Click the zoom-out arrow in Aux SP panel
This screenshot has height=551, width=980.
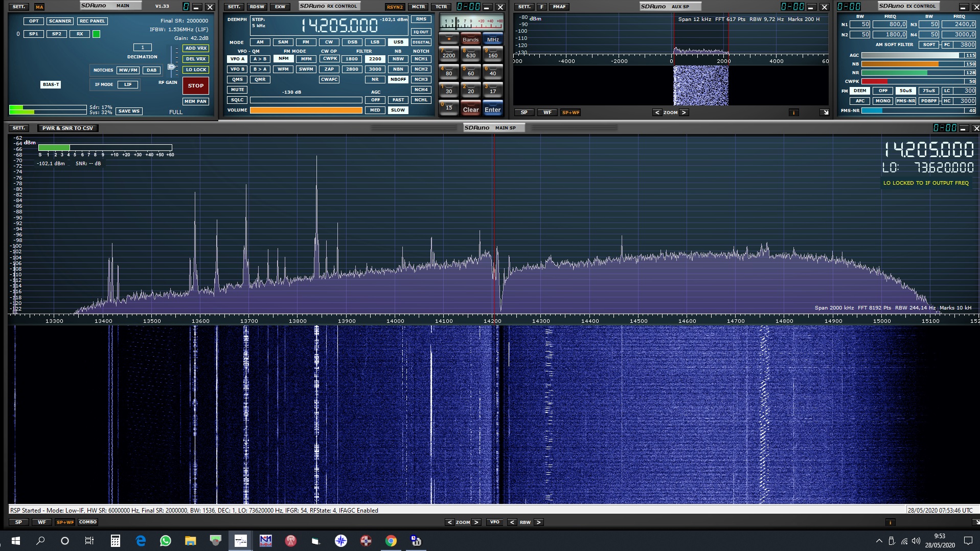coord(657,113)
